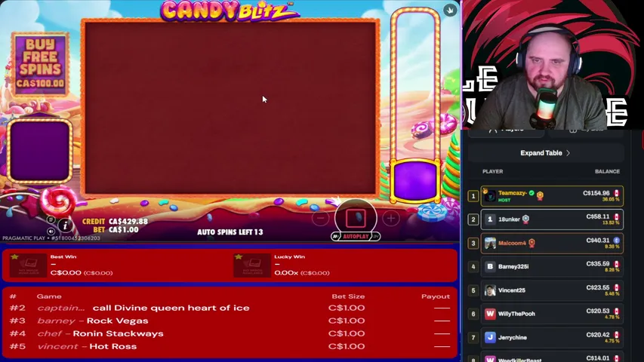Click Canadian flag icon in 18unker row
This screenshot has height=362, width=644.
pyautogui.click(x=617, y=216)
